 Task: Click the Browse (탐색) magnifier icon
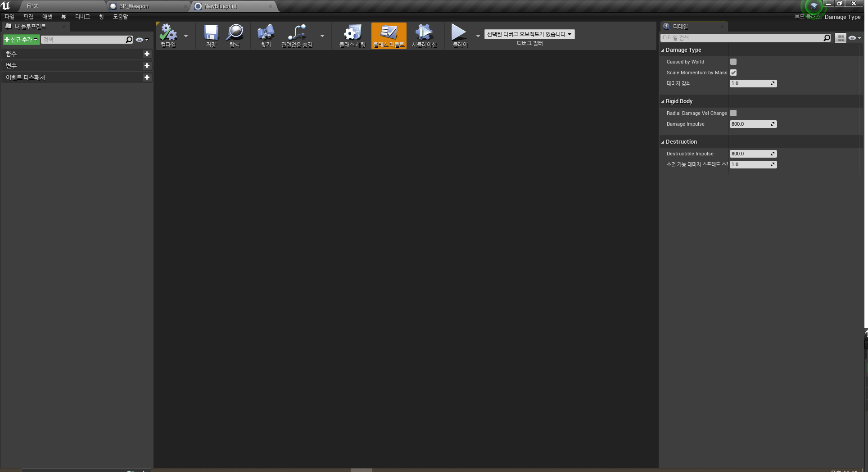(x=235, y=36)
